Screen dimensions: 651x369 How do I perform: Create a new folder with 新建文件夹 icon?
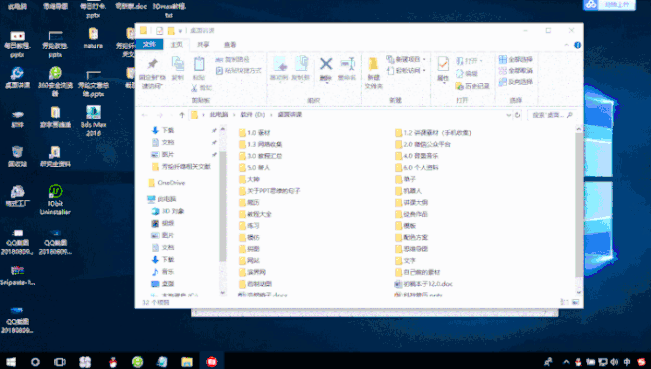pyautogui.click(x=373, y=64)
